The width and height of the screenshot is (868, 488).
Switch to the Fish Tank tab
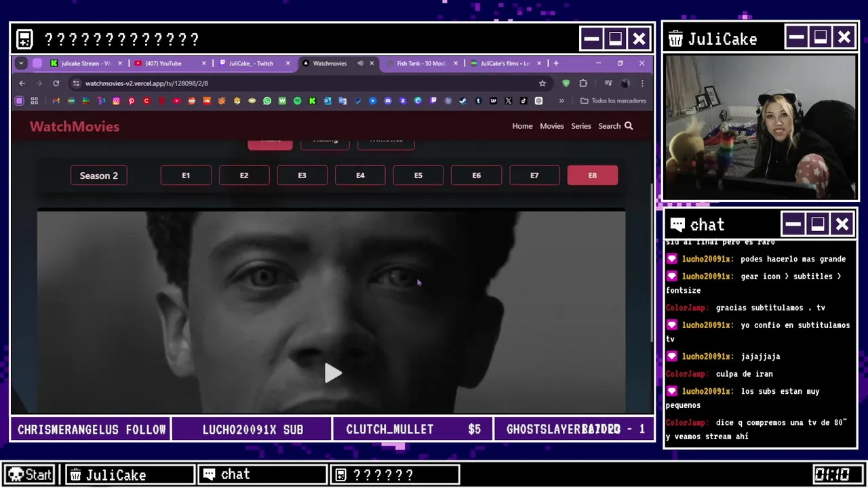(x=421, y=63)
